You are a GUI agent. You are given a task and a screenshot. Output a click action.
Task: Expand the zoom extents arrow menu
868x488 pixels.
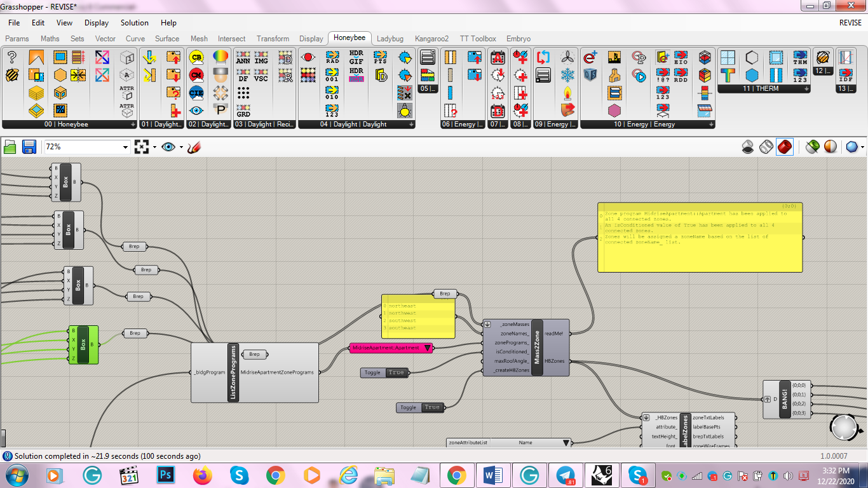[x=154, y=147]
